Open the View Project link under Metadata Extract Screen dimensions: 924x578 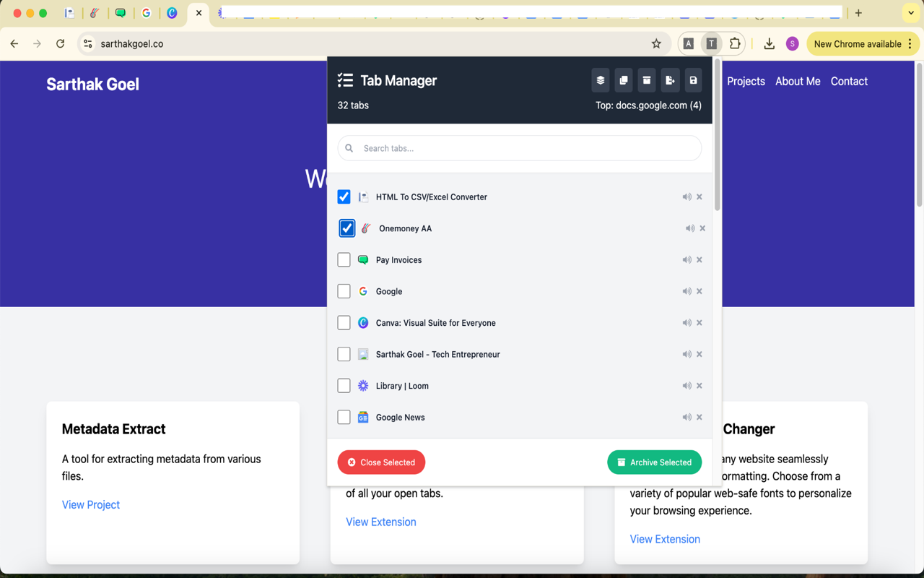pyautogui.click(x=91, y=504)
